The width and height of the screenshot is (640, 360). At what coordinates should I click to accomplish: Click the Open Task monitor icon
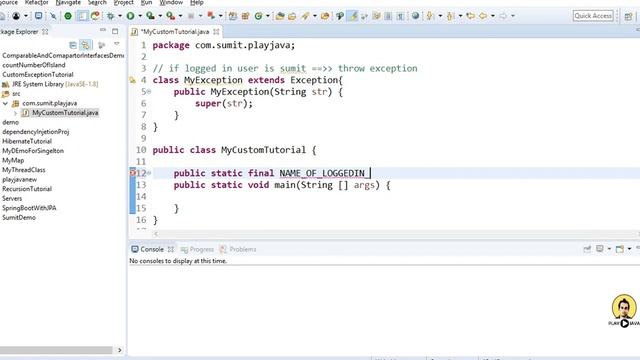coord(38,16)
